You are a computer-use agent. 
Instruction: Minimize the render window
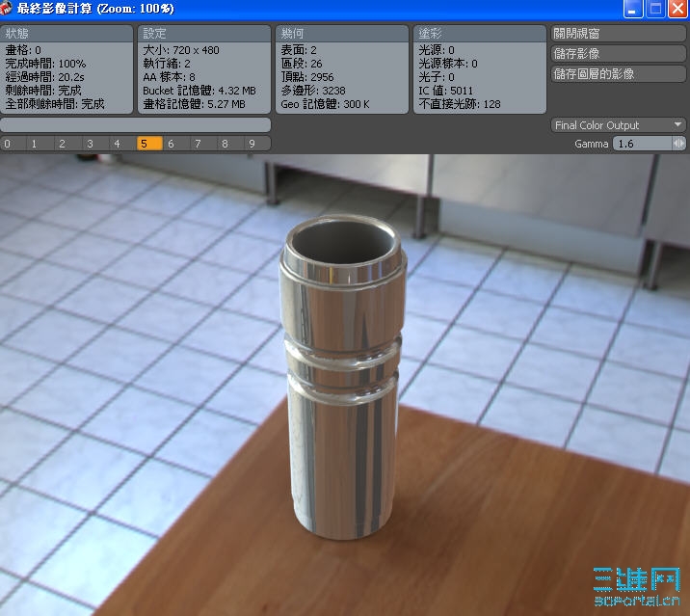tap(633, 9)
